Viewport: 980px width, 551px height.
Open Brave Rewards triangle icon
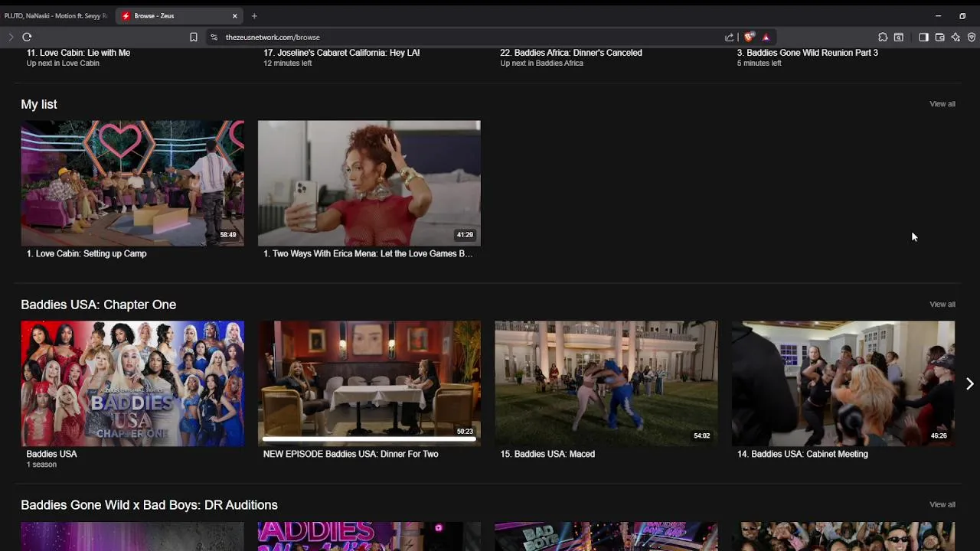pos(766,37)
